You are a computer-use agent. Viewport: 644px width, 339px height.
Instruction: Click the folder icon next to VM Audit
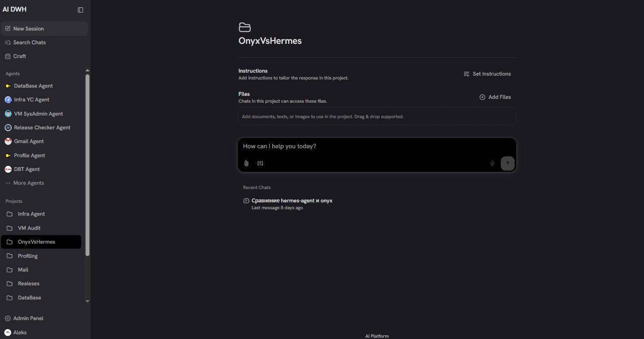point(9,228)
